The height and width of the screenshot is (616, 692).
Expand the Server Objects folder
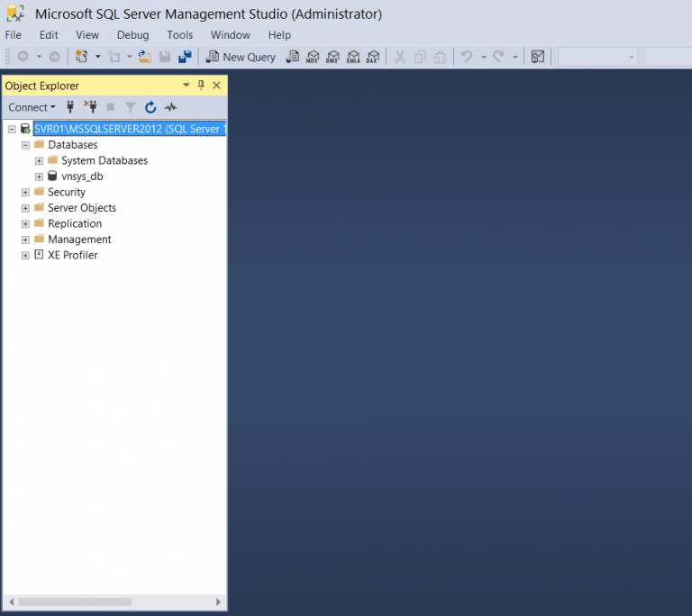(25, 208)
